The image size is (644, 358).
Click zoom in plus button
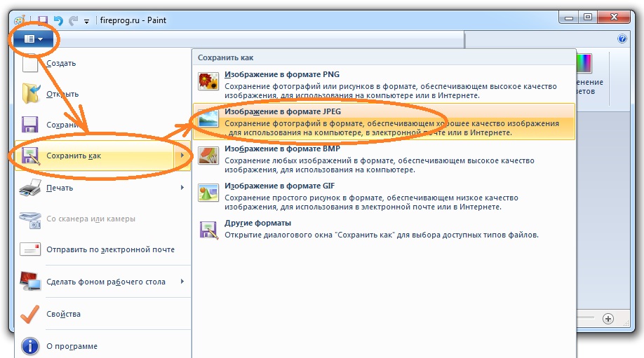point(608,319)
